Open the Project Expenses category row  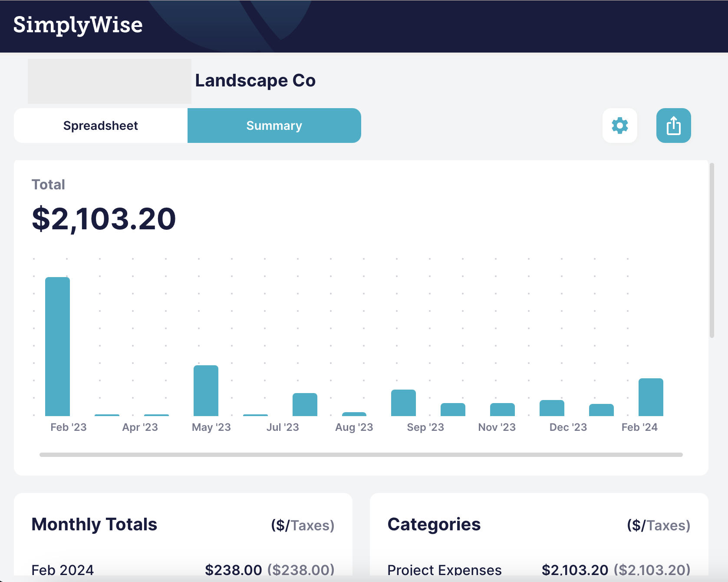coord(444,569)
